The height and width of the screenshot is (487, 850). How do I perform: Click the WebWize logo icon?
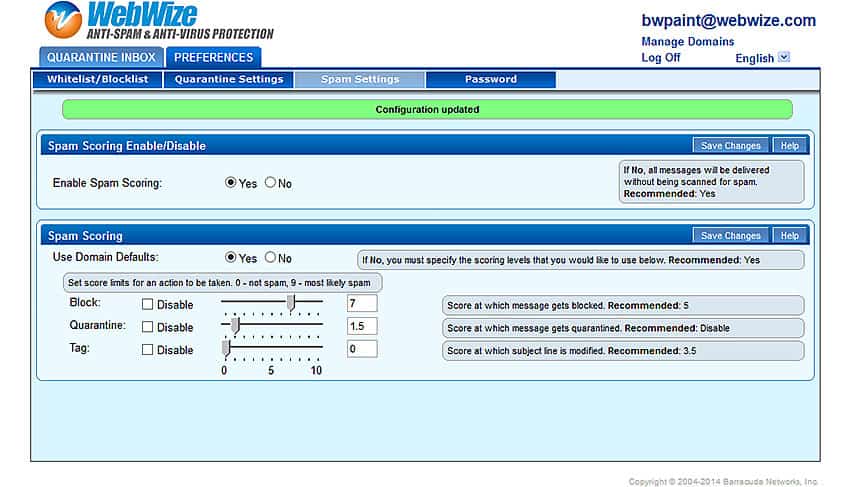click(x=63, y=21)
